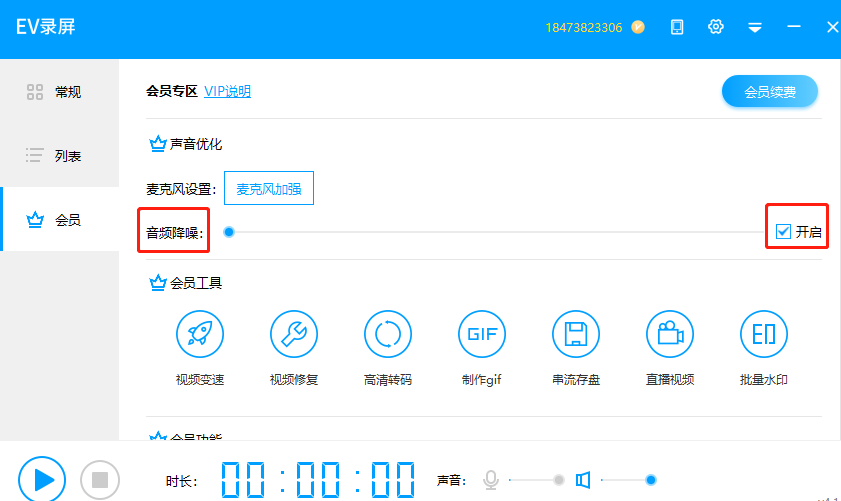Open the 视频变速 rocket tool
The width and height of the screenshot is (841, 501).
tap(200, 334)
